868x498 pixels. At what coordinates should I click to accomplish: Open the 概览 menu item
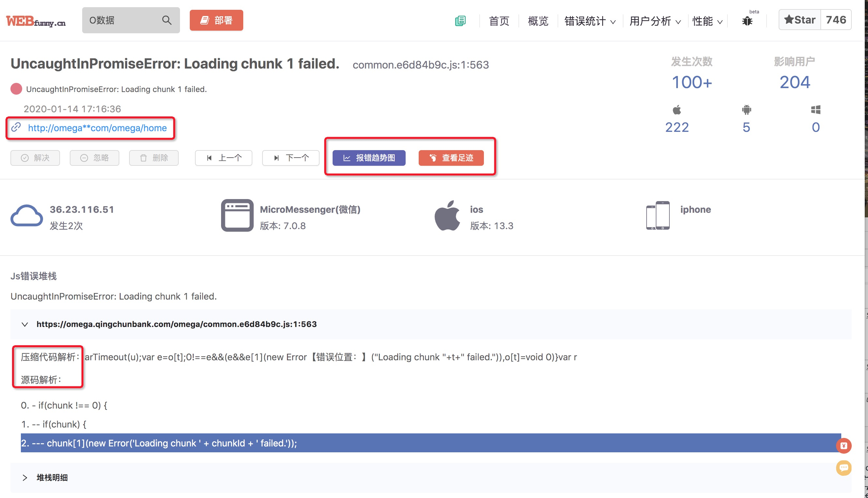pos(538,21)
